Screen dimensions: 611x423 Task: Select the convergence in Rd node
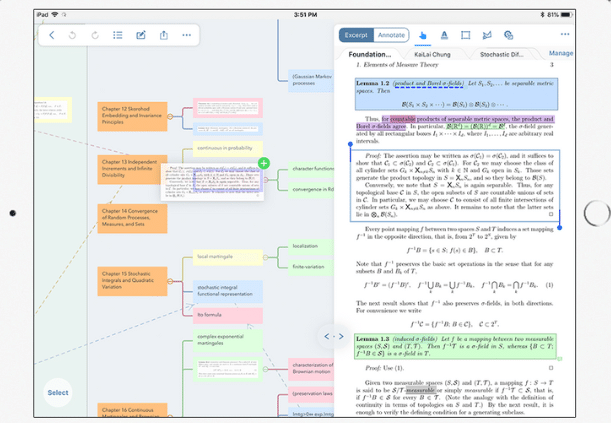coord(311,190)
